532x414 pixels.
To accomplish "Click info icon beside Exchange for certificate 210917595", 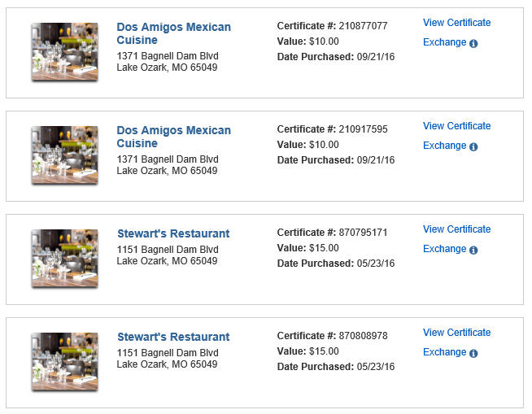I will click(473, 146).
